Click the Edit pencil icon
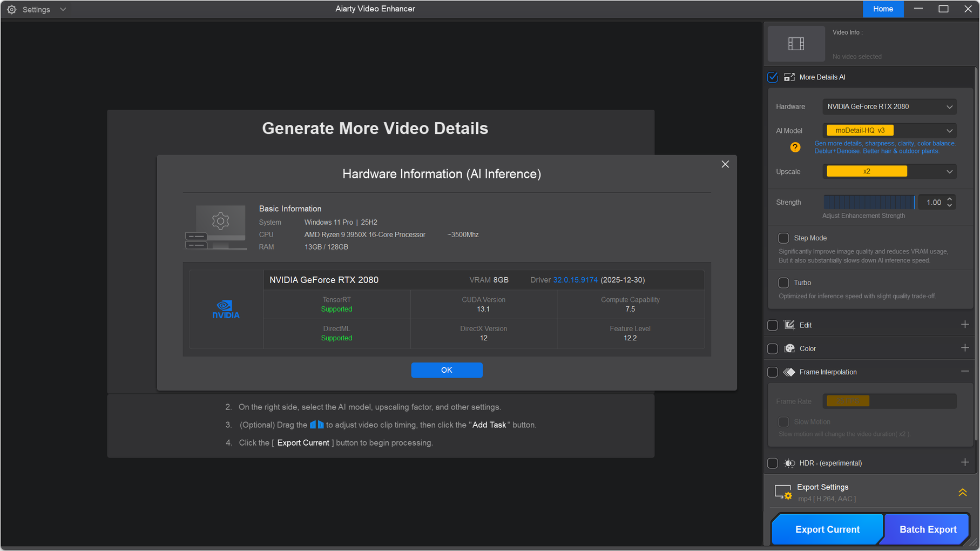This screenshot has width=980, height=551. (x=789, y=325)
